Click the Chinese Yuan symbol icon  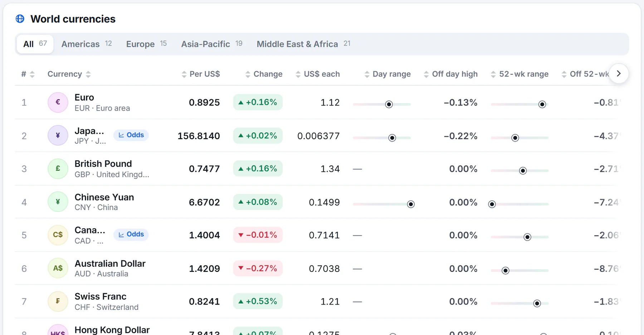click(x=58, y=202)
